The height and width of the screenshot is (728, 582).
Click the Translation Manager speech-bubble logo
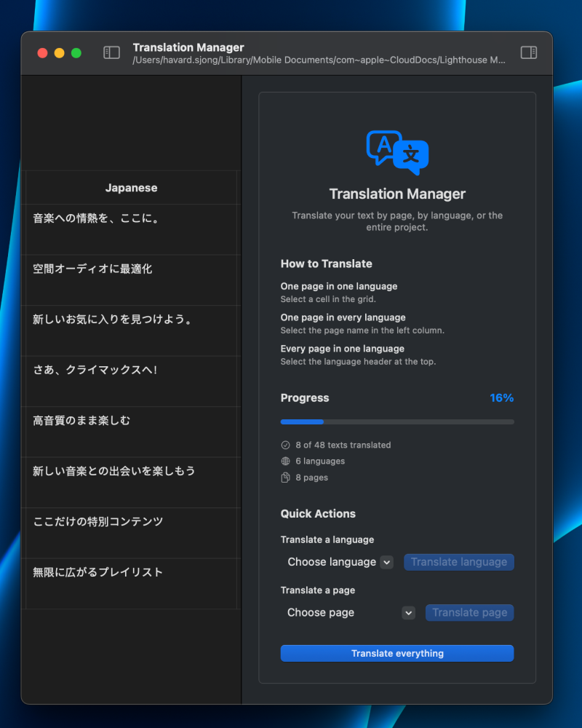(396, 151)
